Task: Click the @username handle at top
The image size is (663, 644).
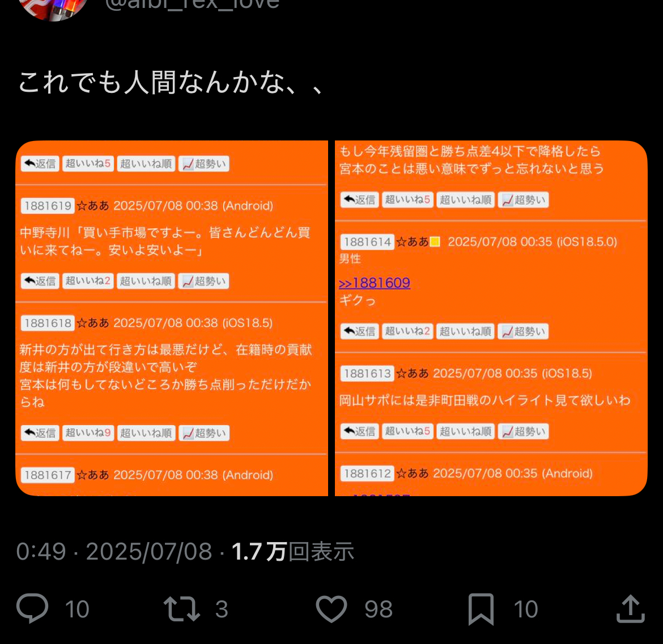Action: 193,5
